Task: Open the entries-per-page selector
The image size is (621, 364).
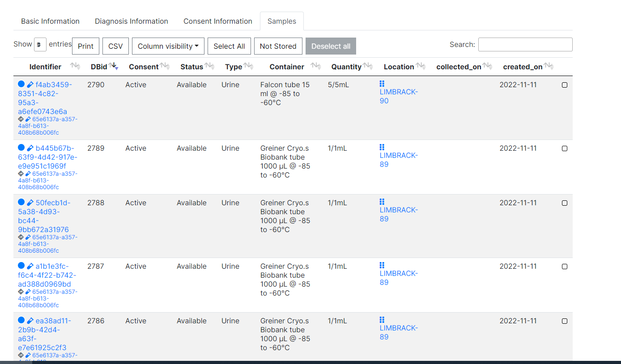Action: [x=40, y=44]
